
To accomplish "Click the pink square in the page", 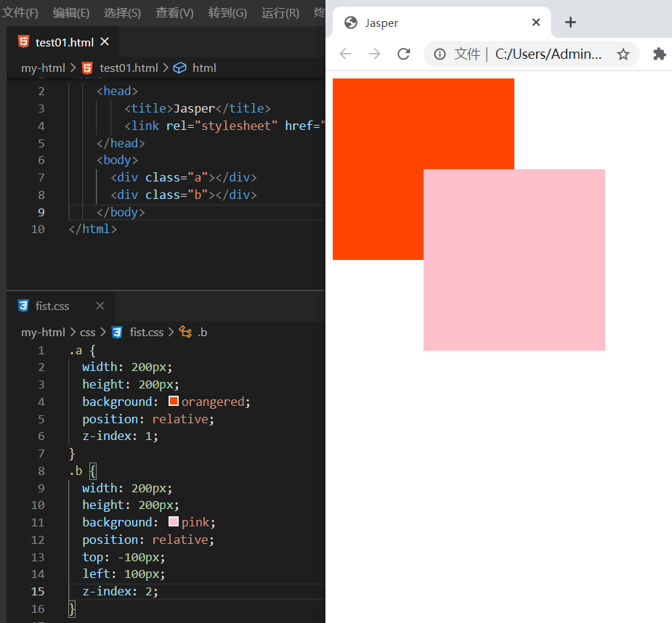I will (514, 260).
